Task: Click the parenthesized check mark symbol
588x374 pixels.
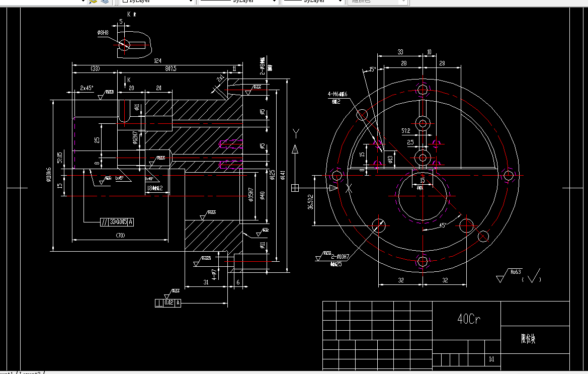Action: click(x=532, y=276)
